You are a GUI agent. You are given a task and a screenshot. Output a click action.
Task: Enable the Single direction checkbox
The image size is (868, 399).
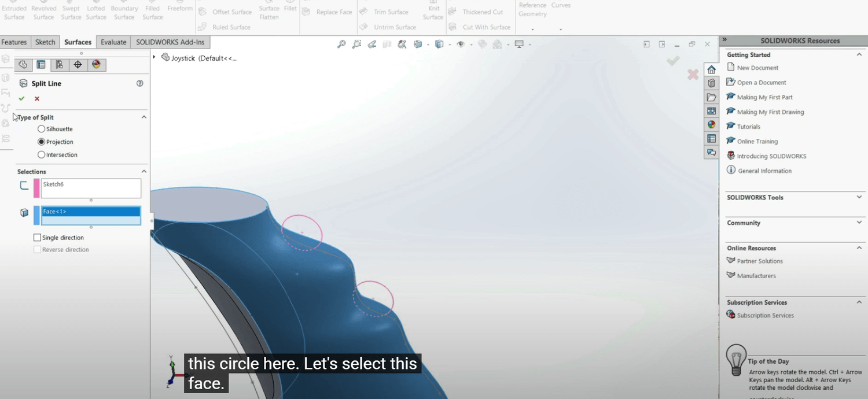(38, 238)
